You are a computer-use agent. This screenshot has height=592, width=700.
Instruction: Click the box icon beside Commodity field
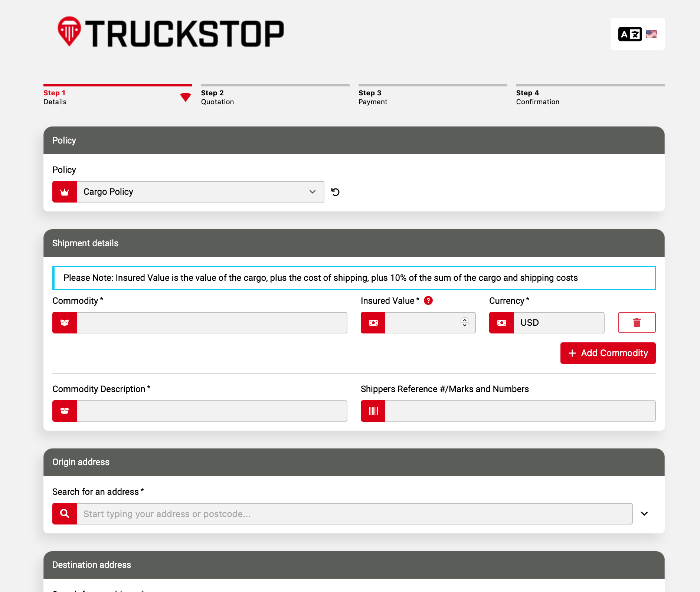(x=65, y=323)
